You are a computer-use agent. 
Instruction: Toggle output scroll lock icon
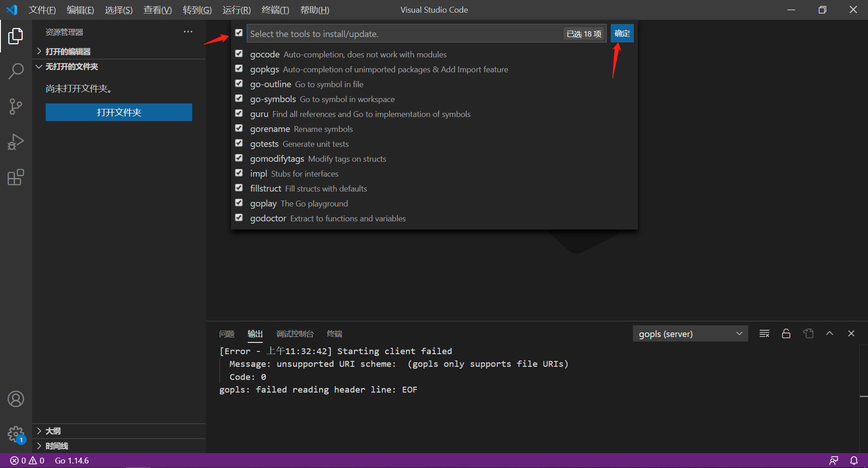(786, 333)
